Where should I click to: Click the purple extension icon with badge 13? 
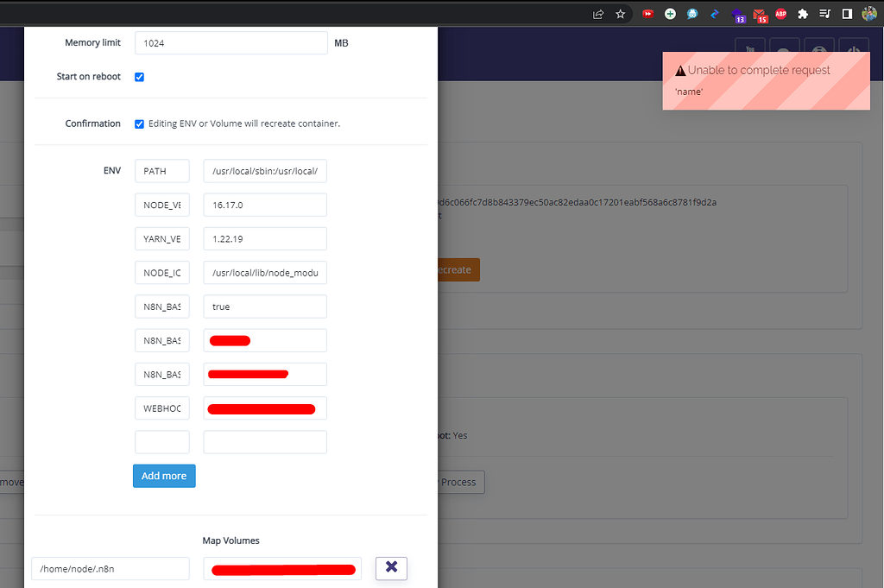[x=736, y=14]
